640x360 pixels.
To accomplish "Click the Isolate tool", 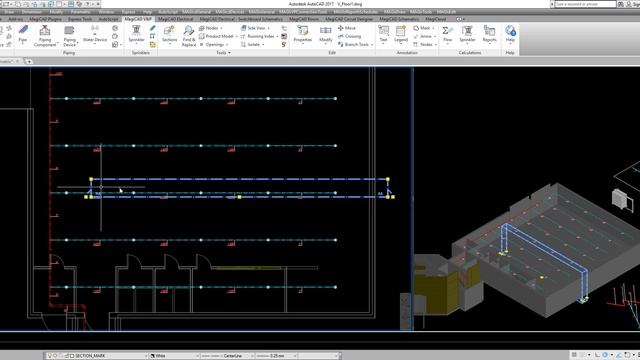I will [252, 44].
